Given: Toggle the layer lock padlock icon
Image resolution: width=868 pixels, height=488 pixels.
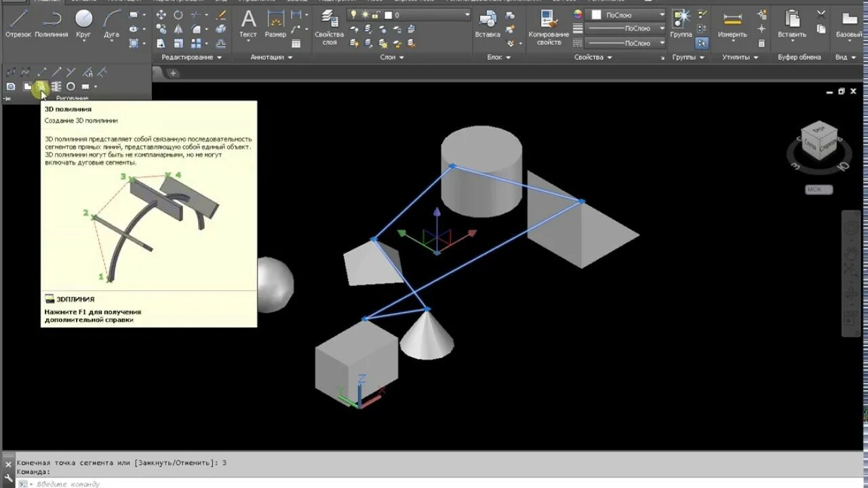Looking at the screenshot, I should [x=377, y=14].
